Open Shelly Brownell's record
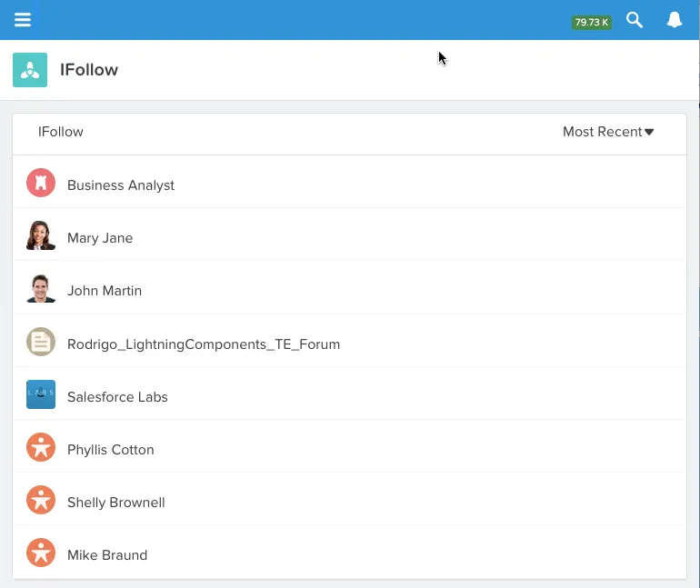This screenshot has width=700, height=588. (x=116, y=503)
